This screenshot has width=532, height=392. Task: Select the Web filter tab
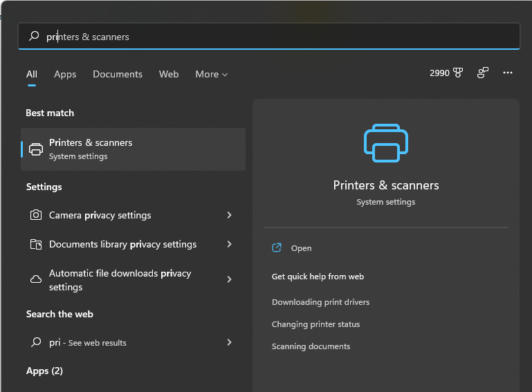click(169, 74)
